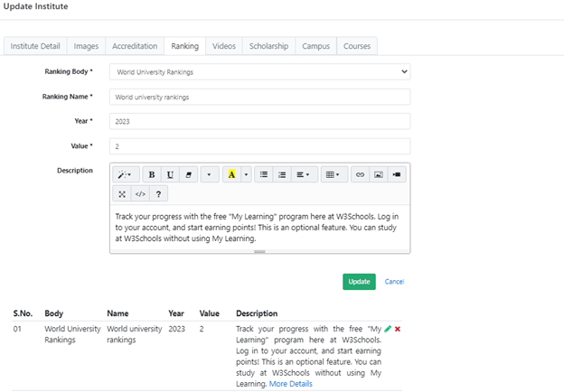Click into the Ranking Name field
Screen dimensions: 564x392
[x=259, y=97]
